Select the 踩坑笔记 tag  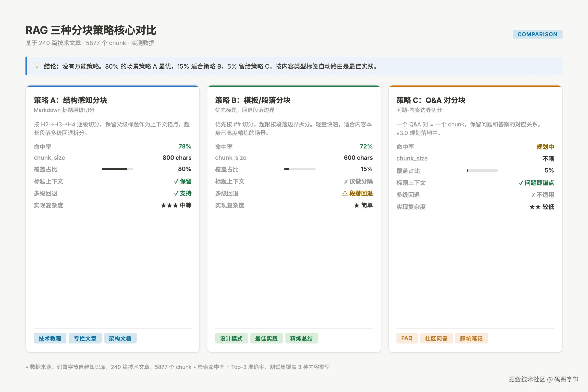click(471, 338)
